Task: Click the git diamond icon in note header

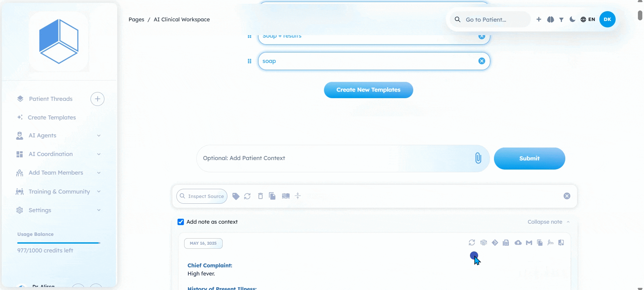Action: (x=495, y=243)
